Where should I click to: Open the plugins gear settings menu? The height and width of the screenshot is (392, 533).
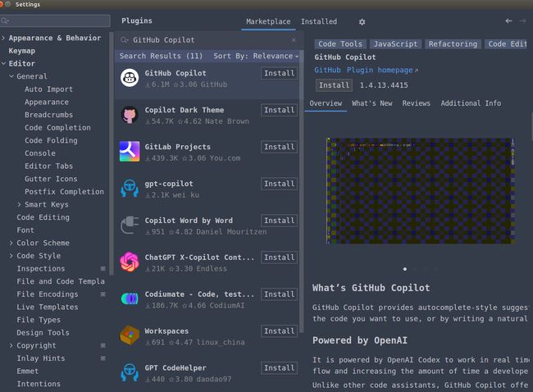coord(362,22)
